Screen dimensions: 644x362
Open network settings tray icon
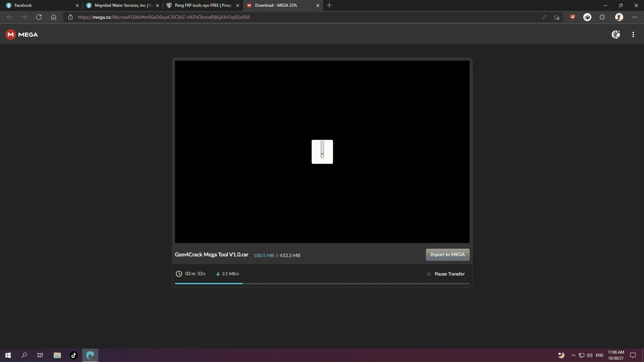(581, 355)
